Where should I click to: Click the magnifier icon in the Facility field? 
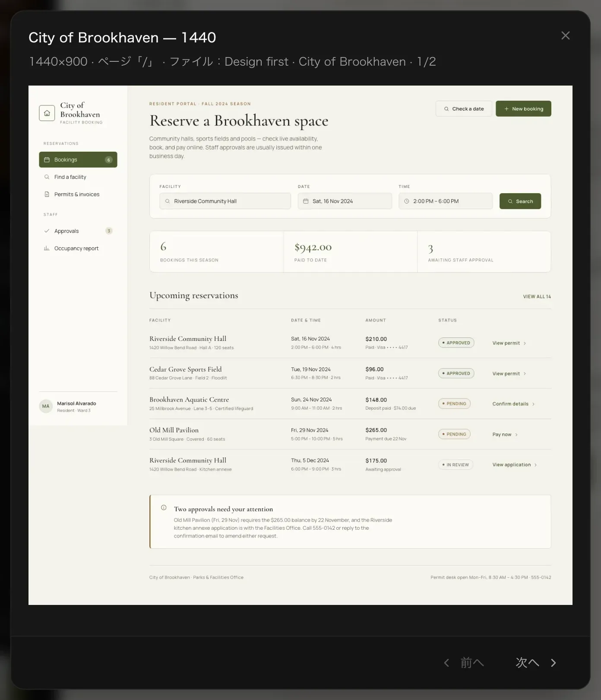click(168, 201)
